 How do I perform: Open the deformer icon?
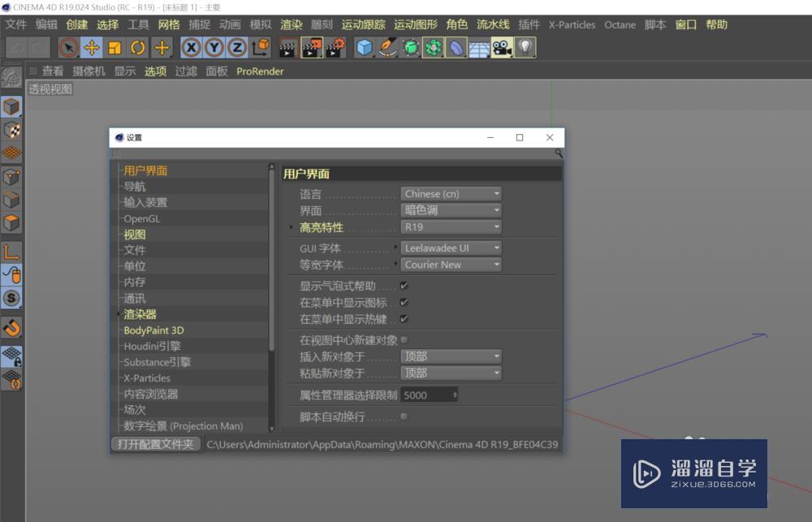tap(456, 48)
